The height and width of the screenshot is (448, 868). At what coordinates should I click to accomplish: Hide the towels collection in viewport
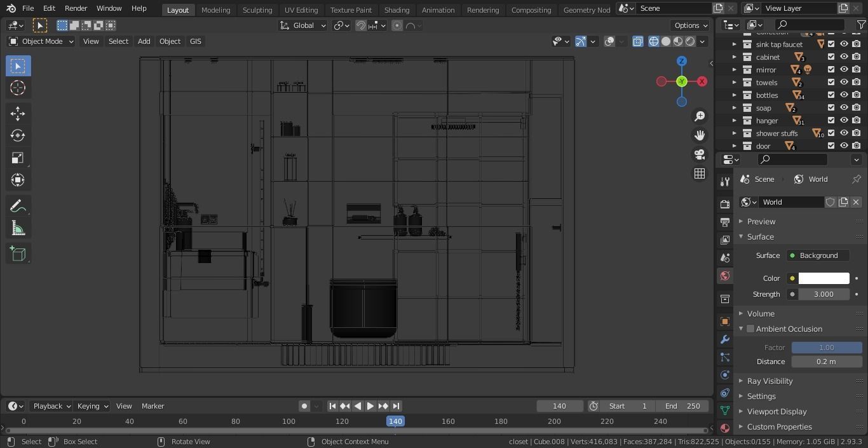coord(844,83)
